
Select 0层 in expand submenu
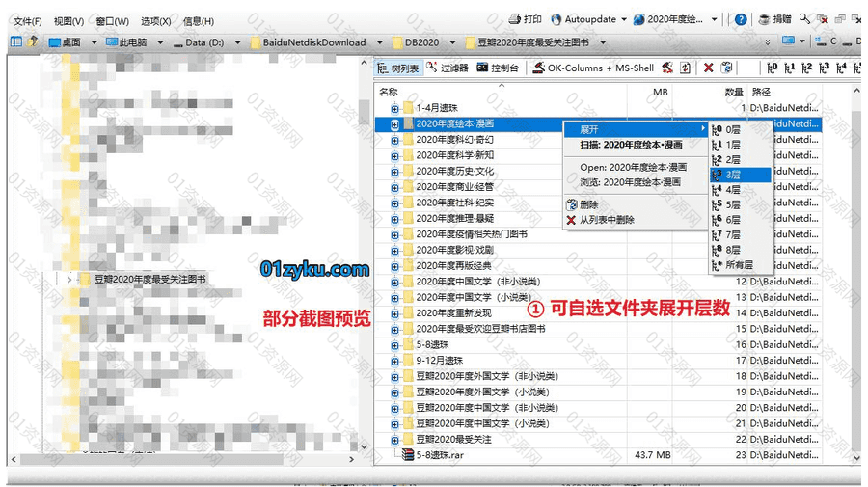point(741,129)
